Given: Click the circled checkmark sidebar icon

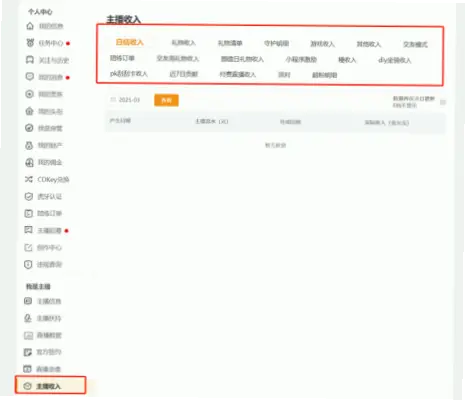Looking at the screenshot, I should coord(29,128).
